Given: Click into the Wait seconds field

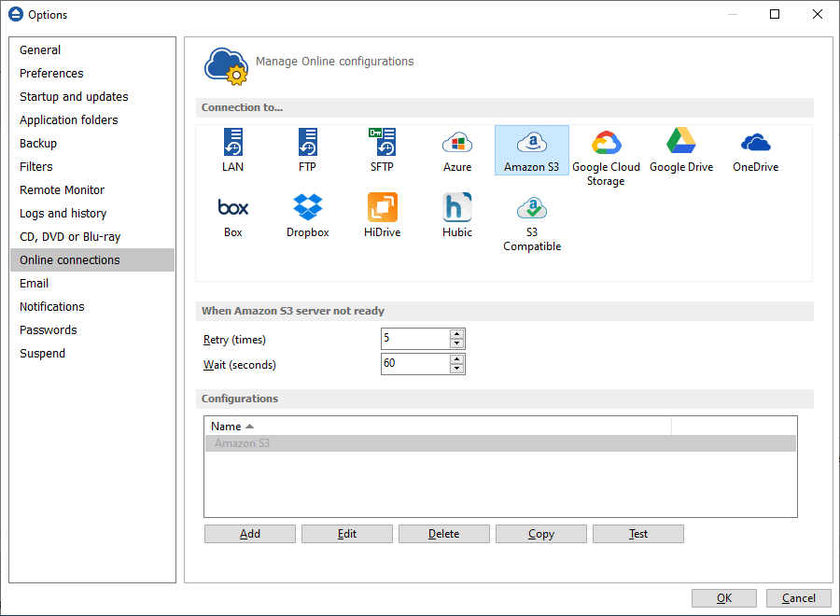Looking at the screenshot, I should (x=415, y=364).
